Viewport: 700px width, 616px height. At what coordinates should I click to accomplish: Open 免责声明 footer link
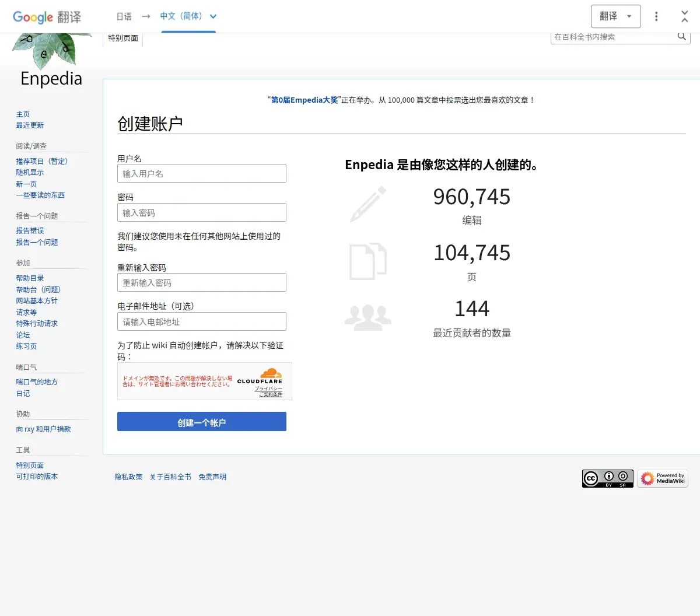coord(212,477)
